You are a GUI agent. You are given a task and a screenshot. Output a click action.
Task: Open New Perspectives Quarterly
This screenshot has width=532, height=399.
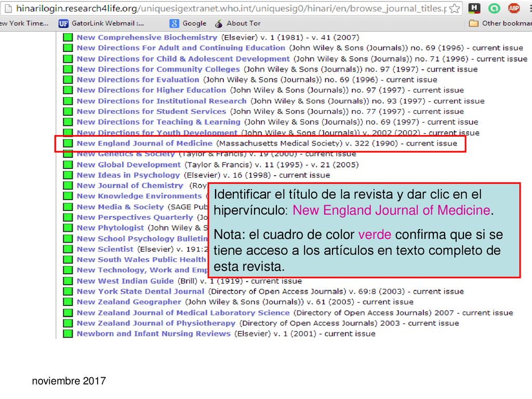[135, 218]
